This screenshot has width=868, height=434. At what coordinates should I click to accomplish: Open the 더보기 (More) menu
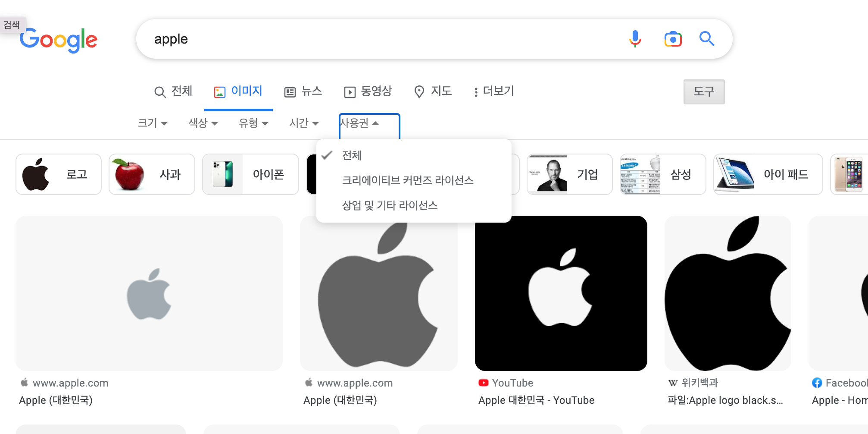click(x=494, y=91)
